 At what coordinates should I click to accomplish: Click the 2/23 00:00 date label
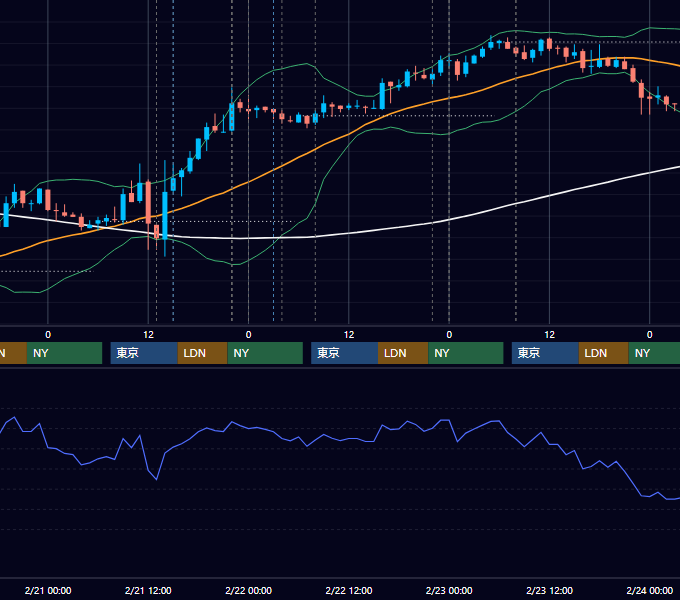click(449, 590)
